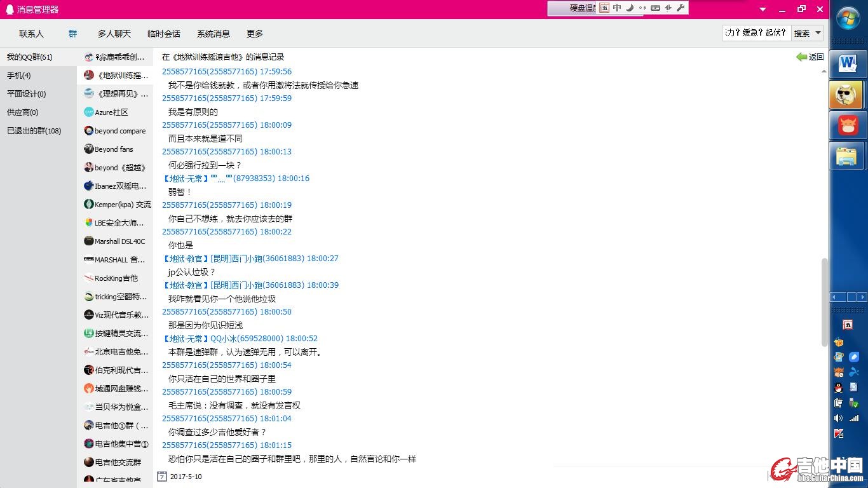Click the message history scrollbar thumb
Viewport: 868px width, 488px height.
825,302
